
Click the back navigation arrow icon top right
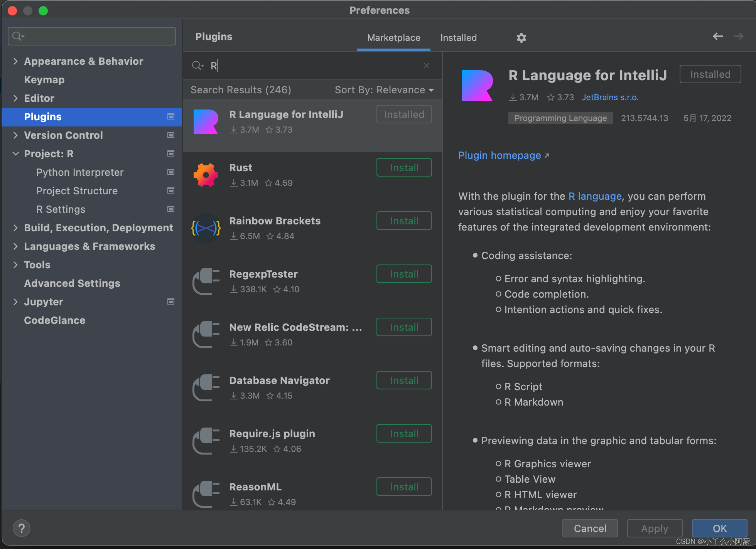coord(717,36)
